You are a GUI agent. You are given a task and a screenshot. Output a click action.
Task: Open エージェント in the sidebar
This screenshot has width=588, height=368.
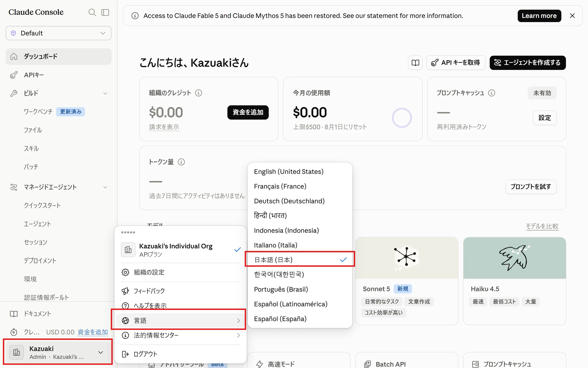37,224
